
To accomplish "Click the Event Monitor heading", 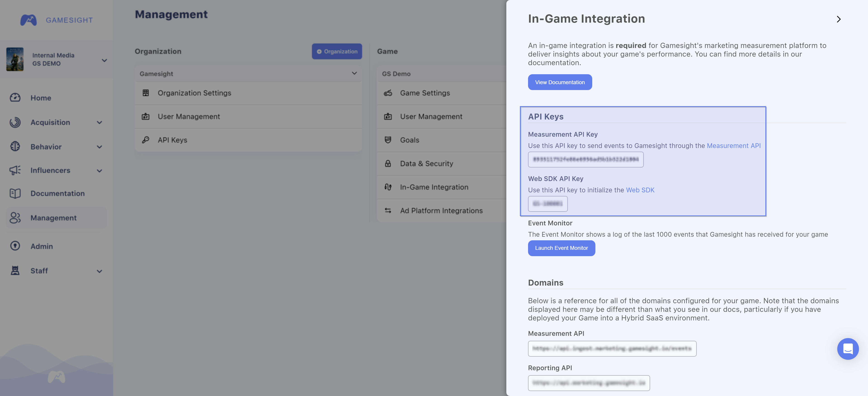I will (550, 223).
